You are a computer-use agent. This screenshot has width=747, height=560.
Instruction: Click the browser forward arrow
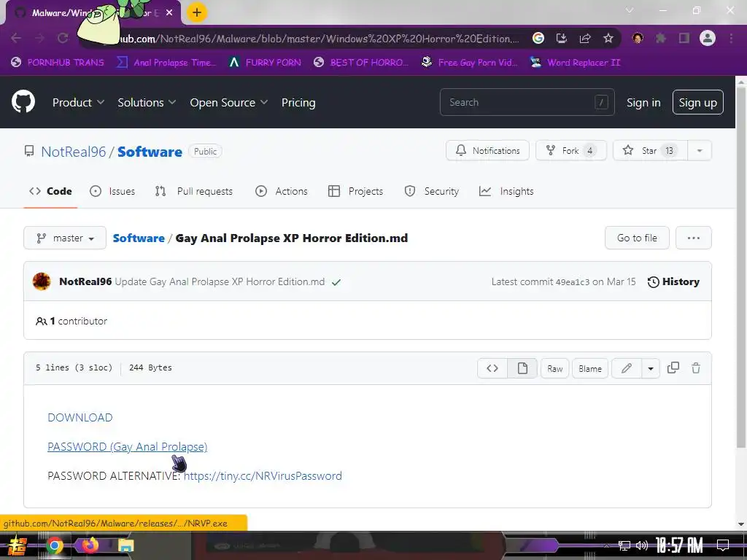39,38
